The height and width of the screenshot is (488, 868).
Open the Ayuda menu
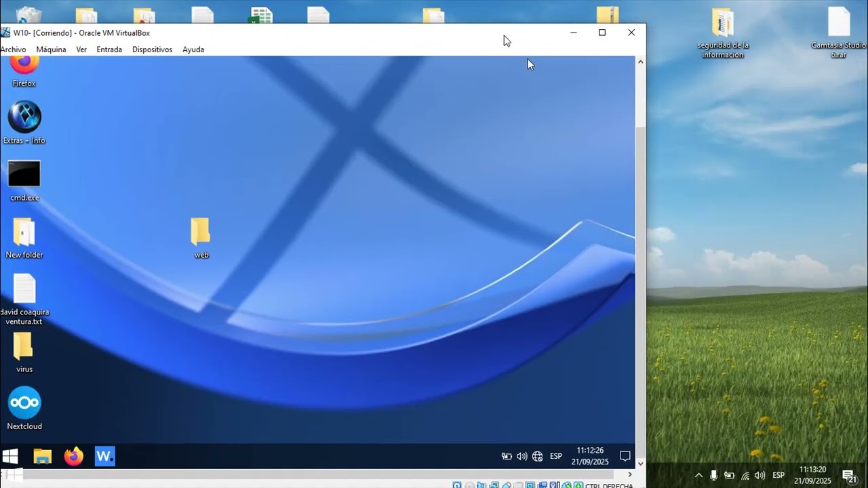[x=193, y=49]
